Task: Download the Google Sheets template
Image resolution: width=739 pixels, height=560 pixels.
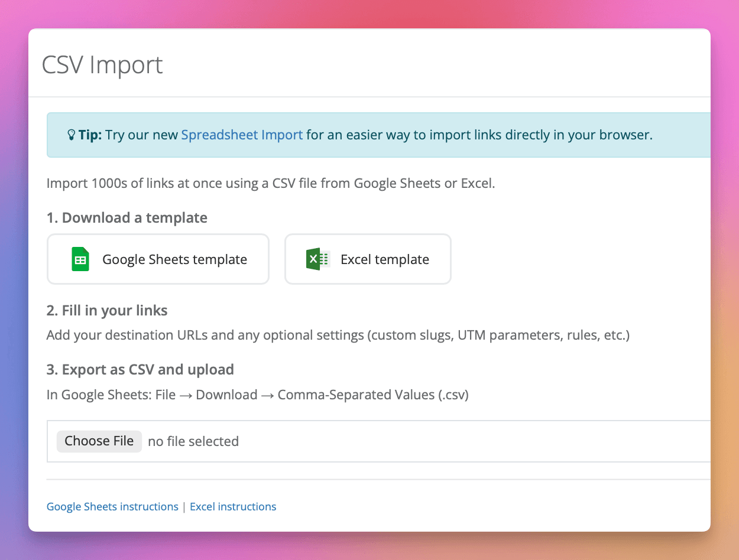Action: pyautogui.click(x=158, y=259)
